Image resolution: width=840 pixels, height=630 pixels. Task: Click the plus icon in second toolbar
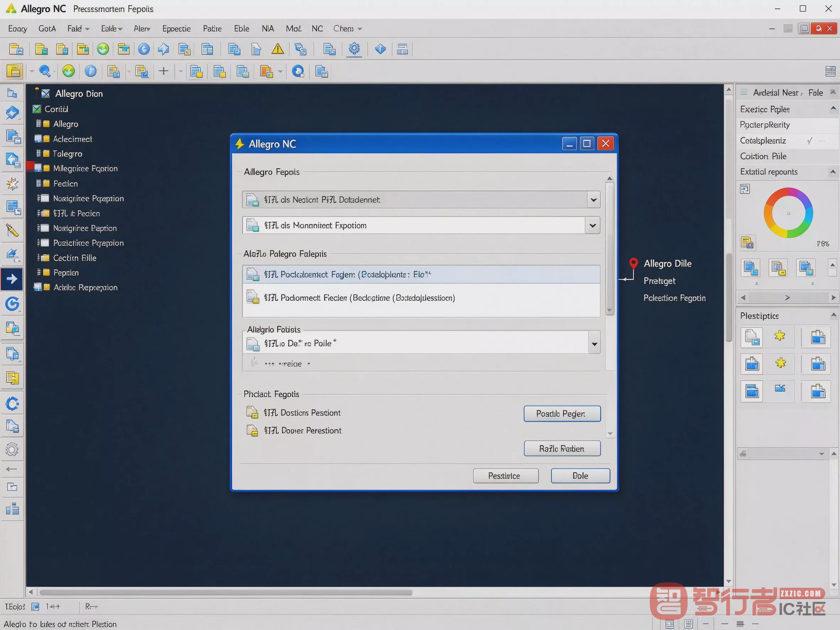(x=164, y=71)
